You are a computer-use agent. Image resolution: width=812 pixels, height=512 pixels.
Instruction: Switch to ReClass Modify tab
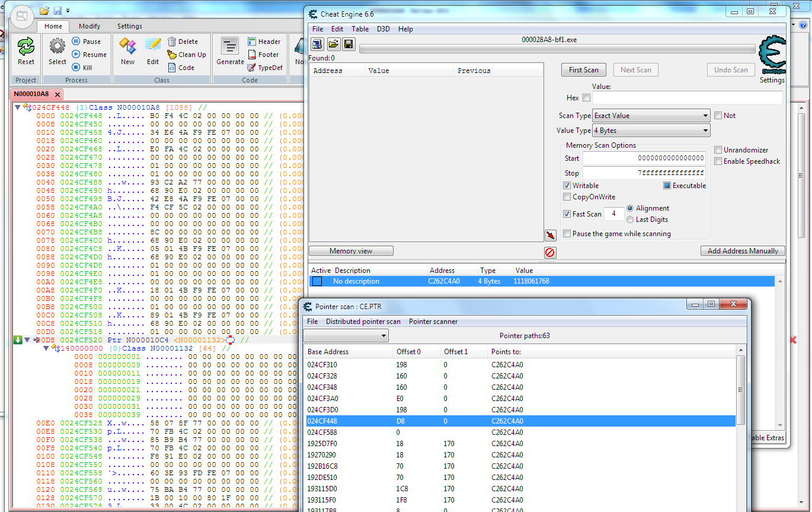click(89, 26)
